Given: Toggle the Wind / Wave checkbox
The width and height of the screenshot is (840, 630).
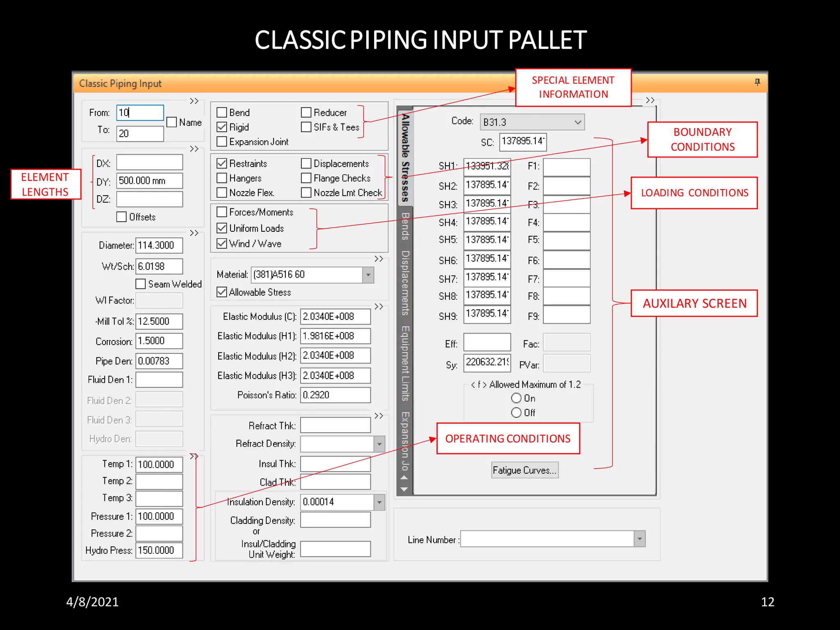Looking at the screenshot, I should [x=221, y=244].
